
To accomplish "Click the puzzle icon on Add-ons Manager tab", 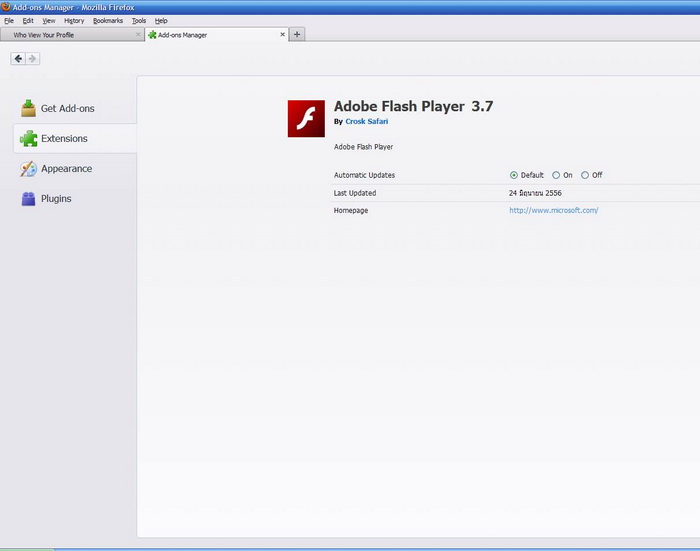I will tap(152, 35).
